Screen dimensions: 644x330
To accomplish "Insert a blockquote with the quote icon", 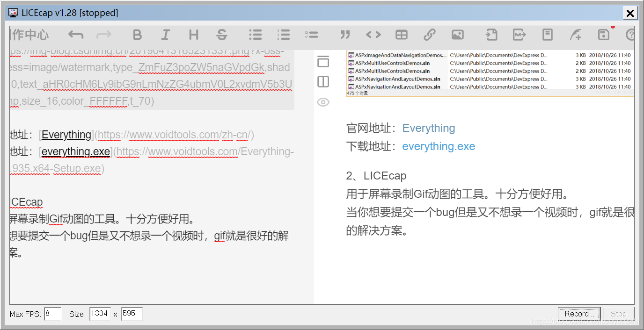I will (x=345, y=35).
